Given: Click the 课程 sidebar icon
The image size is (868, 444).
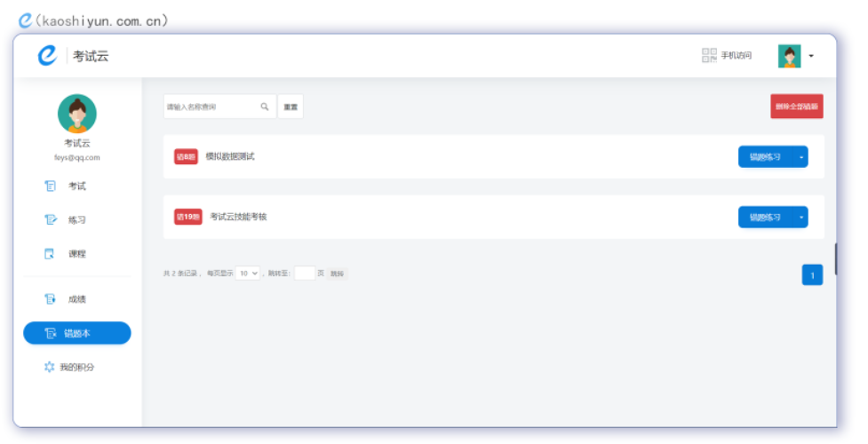Looking at the screenshot, I should (x=51, y=254).
